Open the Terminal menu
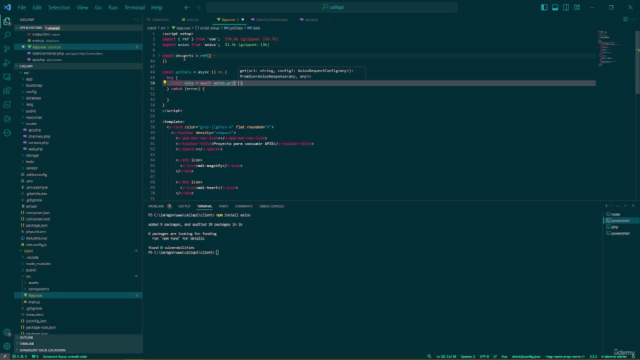The image size is (640, 360). coord(135,7)
